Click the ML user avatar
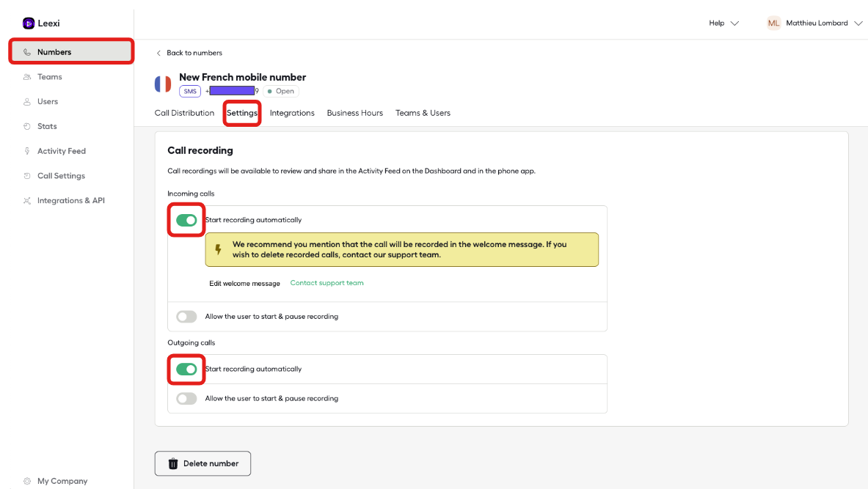The image size is (868, 489). point(773,23)
